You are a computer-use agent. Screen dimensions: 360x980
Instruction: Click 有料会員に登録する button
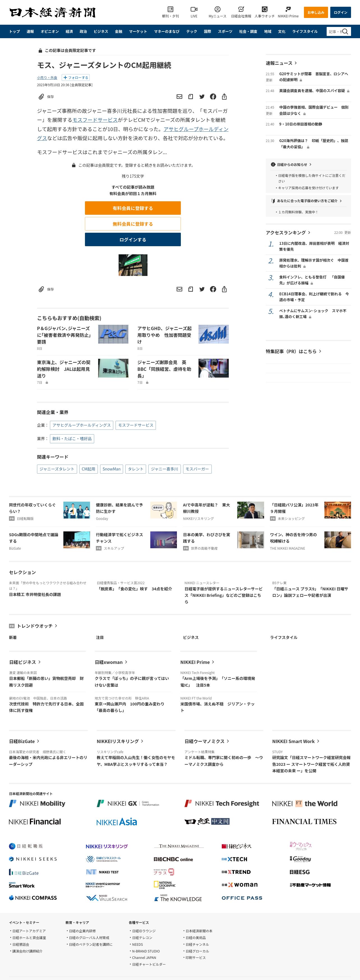tap(133, 208)
